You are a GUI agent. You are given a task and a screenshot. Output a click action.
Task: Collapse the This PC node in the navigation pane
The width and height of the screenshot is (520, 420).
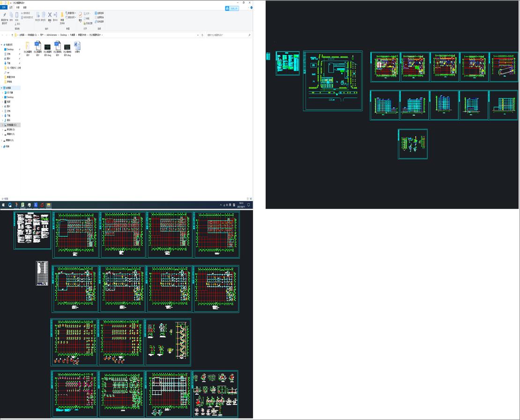tap(1, 88)
